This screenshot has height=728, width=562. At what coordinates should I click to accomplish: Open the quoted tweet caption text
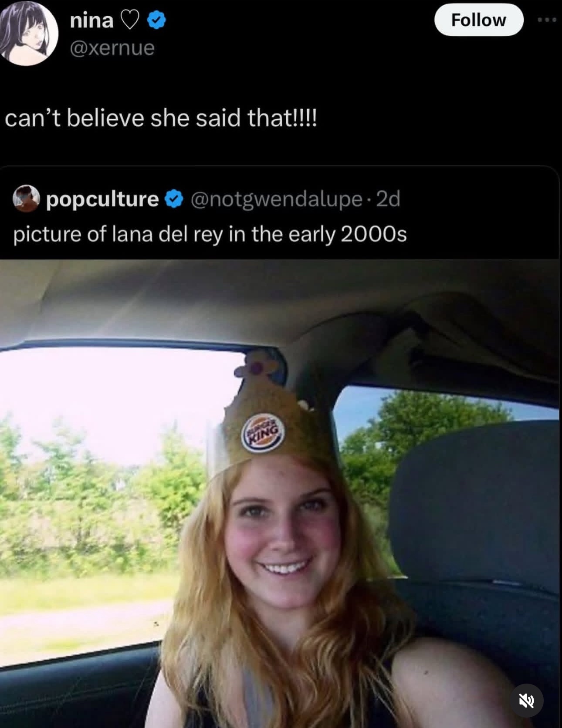pos(210,234)
